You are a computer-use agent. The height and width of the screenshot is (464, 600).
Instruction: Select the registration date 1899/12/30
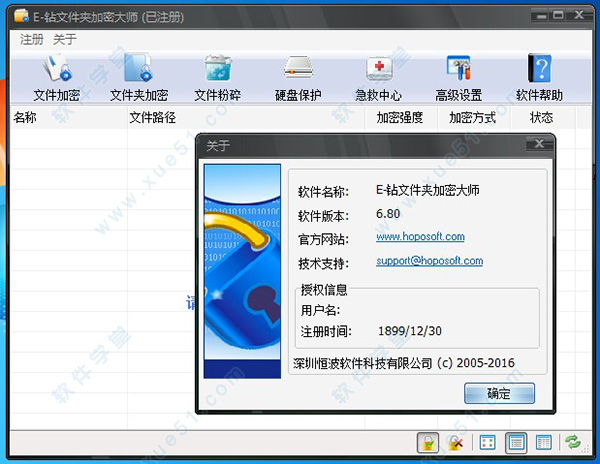[x=410, y=331]
